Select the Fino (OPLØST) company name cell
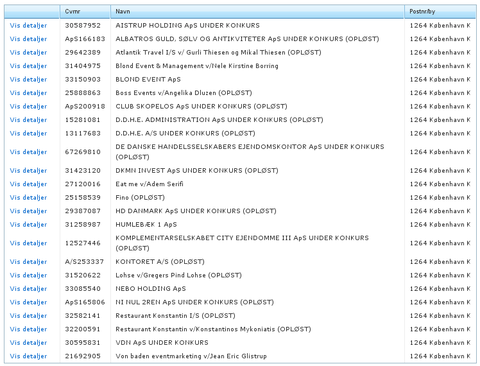 tap(140, 198)
